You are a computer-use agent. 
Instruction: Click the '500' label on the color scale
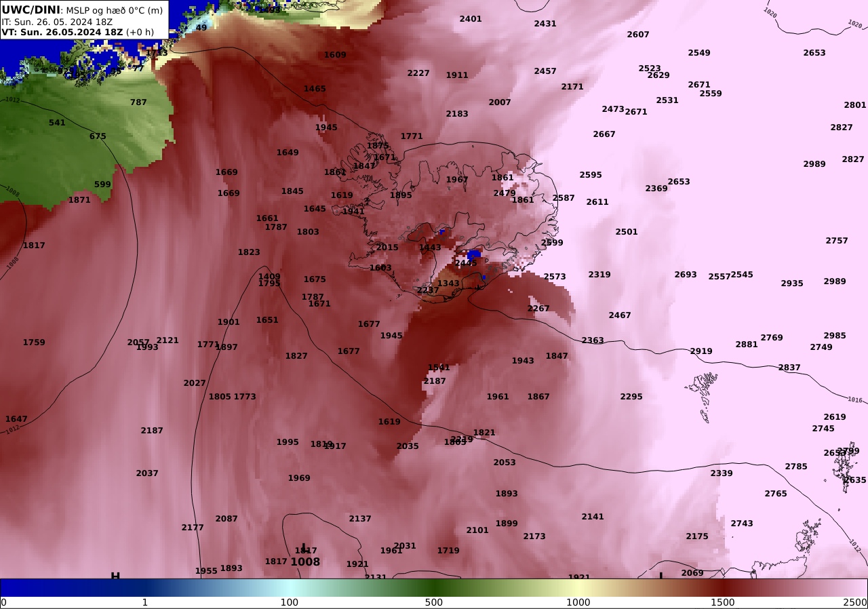coord(434,602)
